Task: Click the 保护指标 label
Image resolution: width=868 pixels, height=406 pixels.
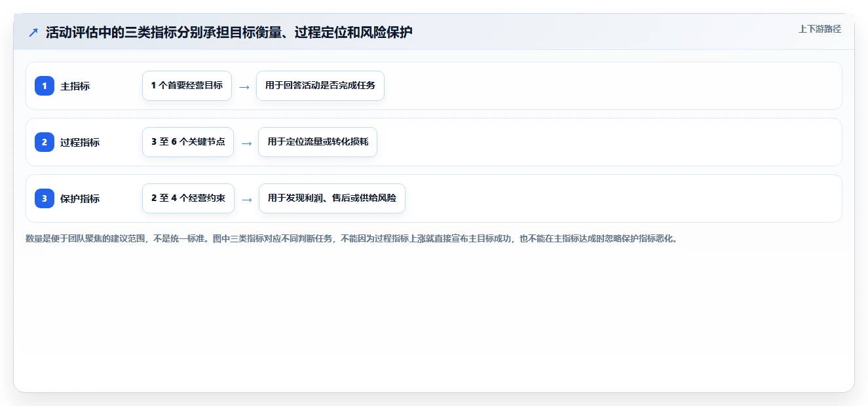Action: (x=80, y=198)
